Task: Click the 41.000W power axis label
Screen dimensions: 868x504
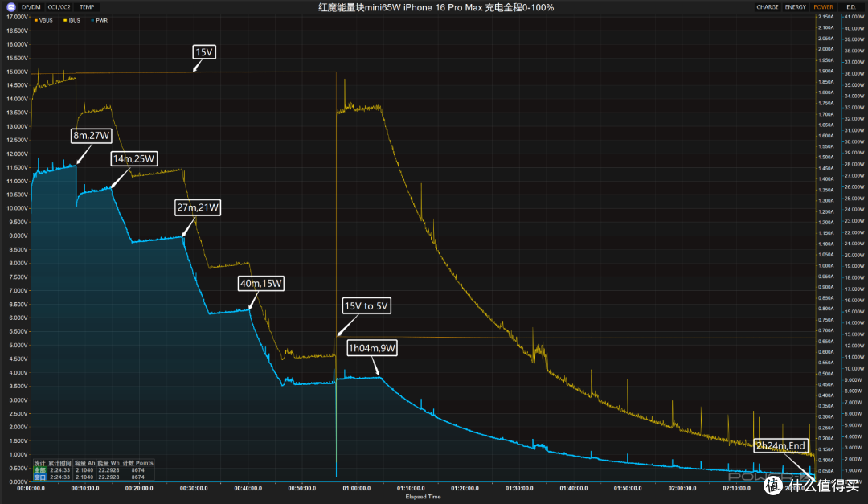Action: point(853,17)
